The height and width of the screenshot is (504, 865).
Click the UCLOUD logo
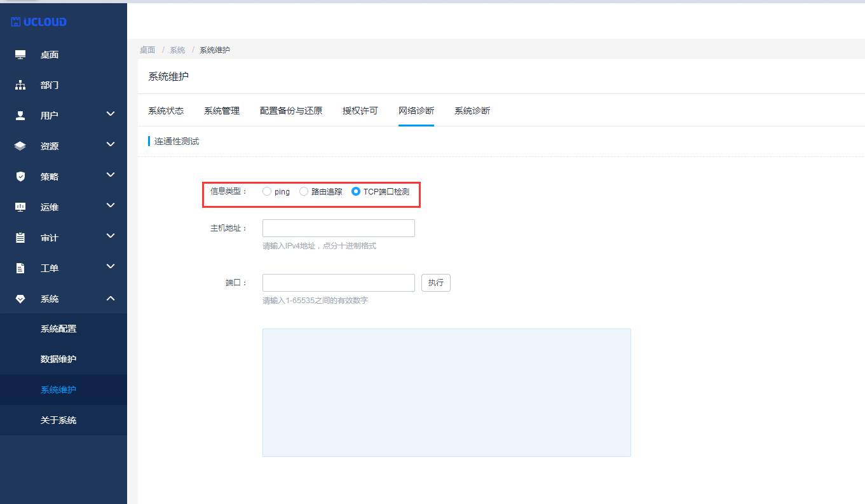(x=39, y=22)
